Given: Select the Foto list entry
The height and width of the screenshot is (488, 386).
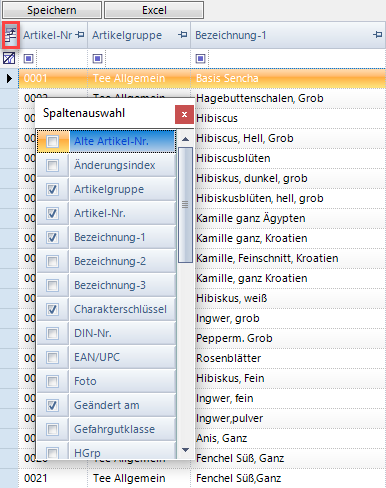Looking at the screenshot, I should (123, 381).
